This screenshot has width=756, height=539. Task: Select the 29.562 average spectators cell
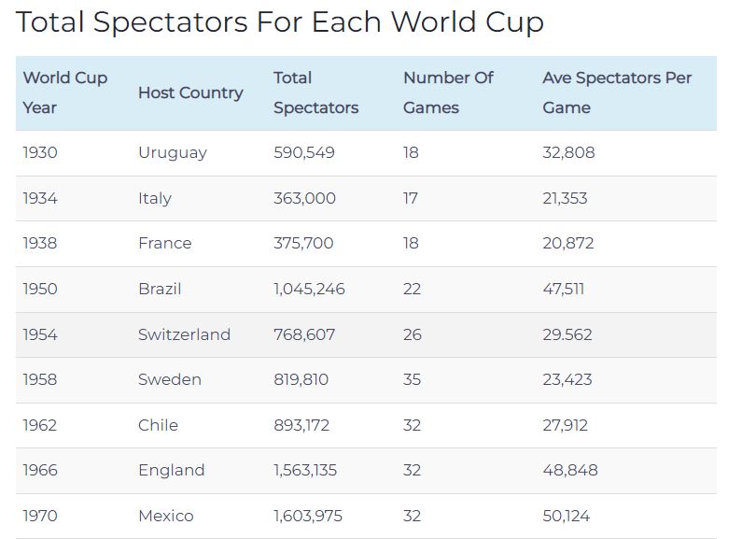[x=567, y=334]
